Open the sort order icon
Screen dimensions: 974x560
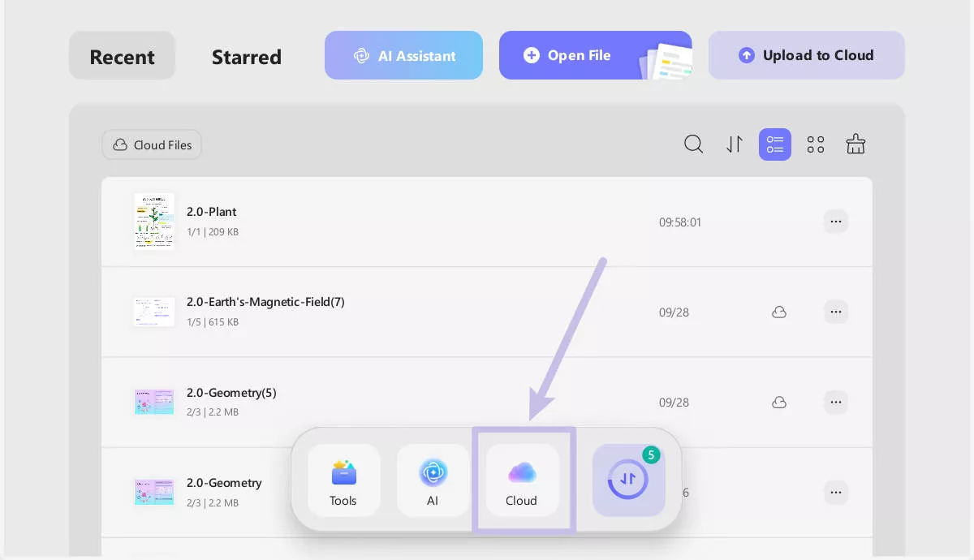tap(734, 144)
